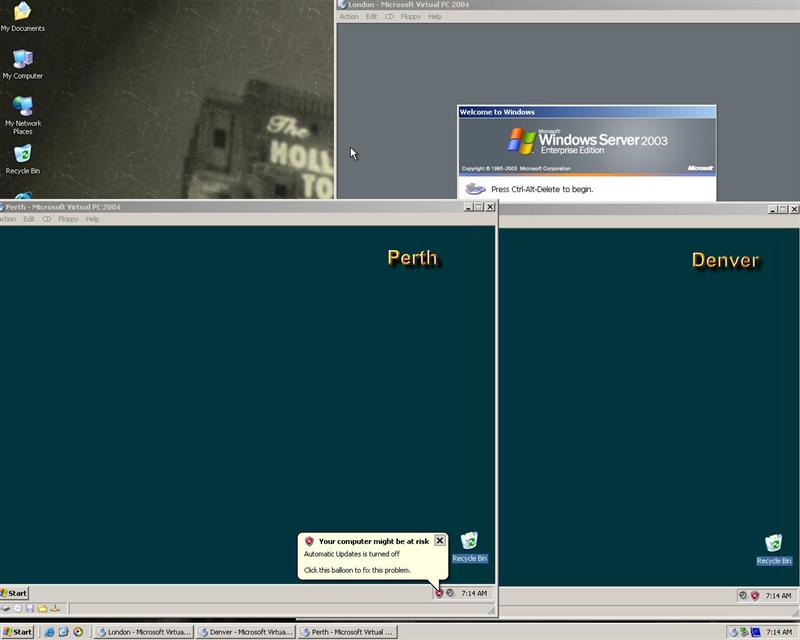This screenshot has height=640, width=800.
Task: Click security shield in Denver system tray
Action: click(x=755, y=595)
